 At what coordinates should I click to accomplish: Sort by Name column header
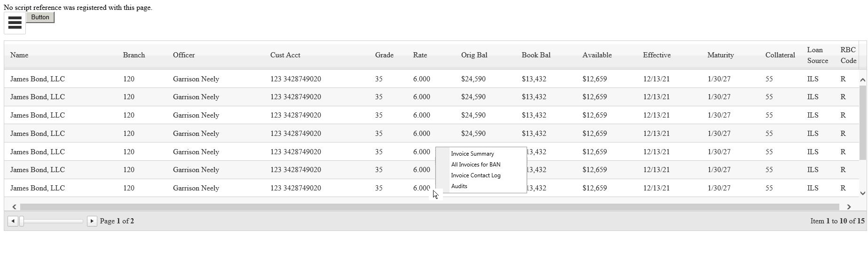click(x=19, y=55)
